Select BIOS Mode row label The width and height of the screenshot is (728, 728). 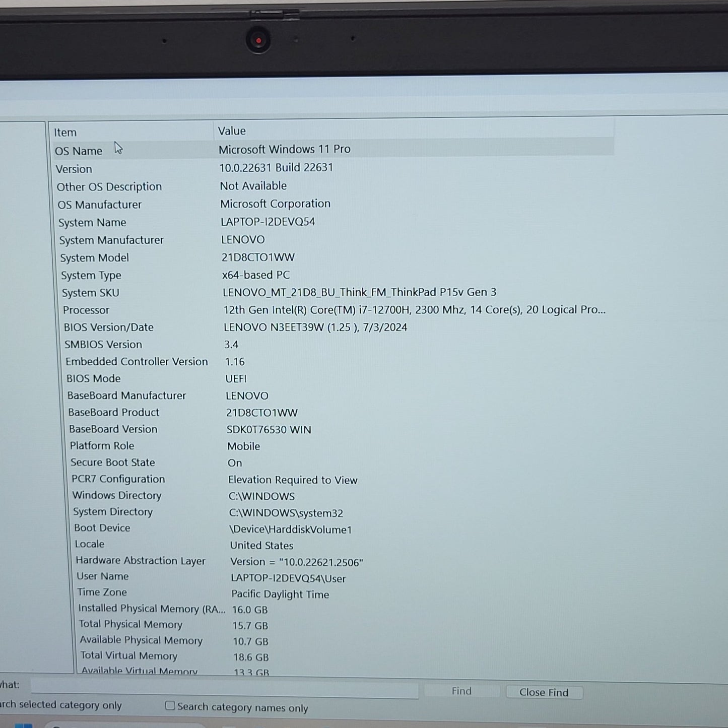pos(94,378)
